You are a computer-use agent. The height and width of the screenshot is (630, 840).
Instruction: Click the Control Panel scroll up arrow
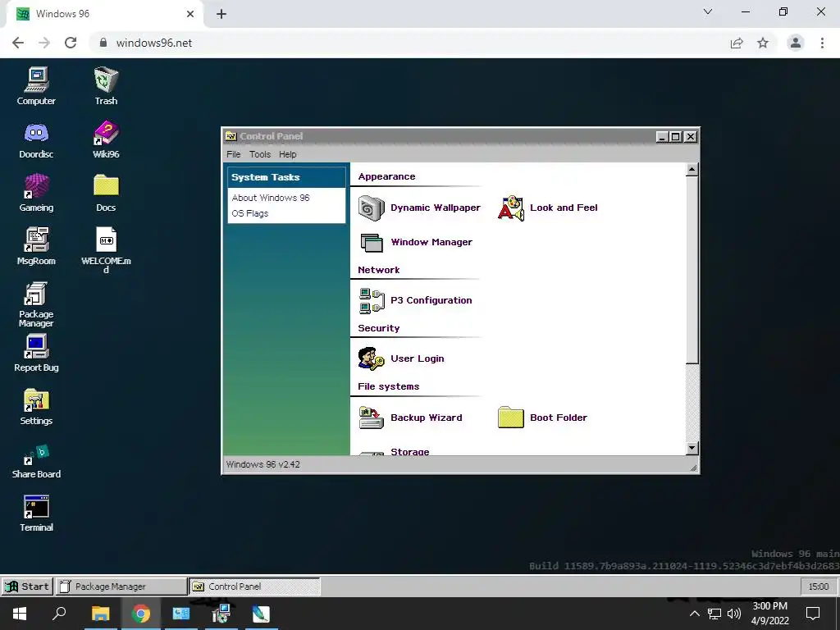pos(692,170)
